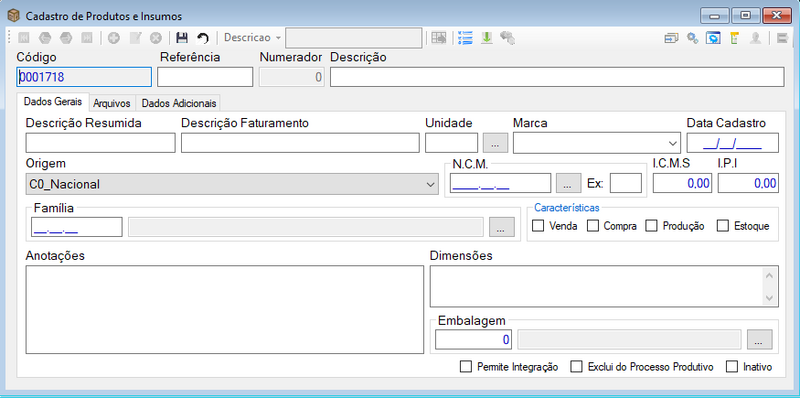This screenshot has height=398, width=800.
Task: Open the grid table view icon
Action: (438, 38)
